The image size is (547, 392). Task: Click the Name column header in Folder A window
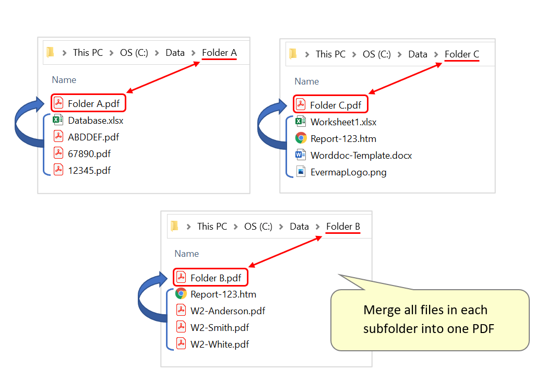pos(64,80)
